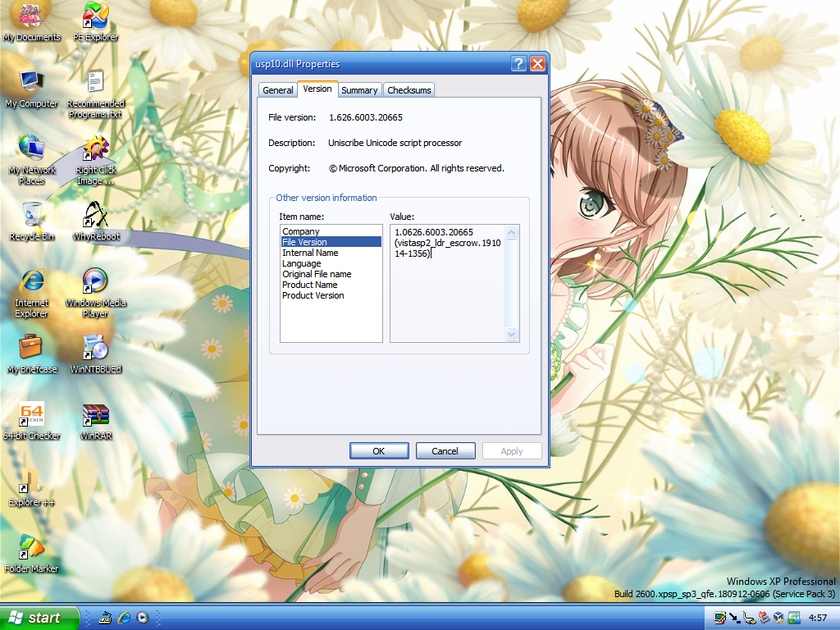
Task: Open Explorer++ shortcut
Action: [x=31, y=486]
